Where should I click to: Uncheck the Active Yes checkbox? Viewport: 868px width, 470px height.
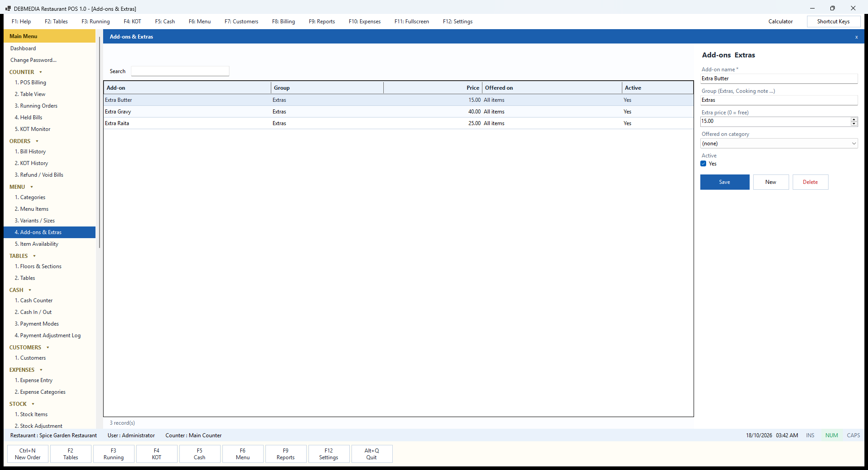pos(703,164)
